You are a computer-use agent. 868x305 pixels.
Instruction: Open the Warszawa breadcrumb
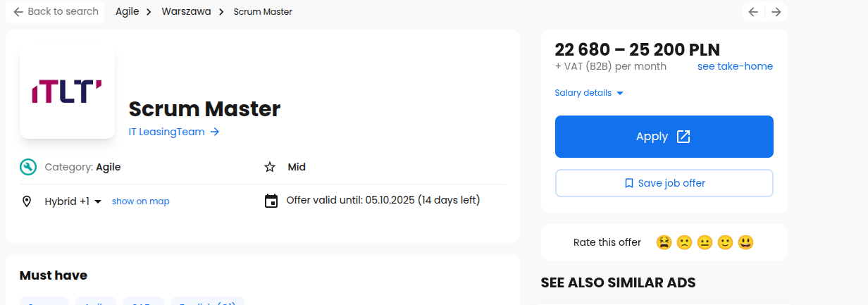186,11
